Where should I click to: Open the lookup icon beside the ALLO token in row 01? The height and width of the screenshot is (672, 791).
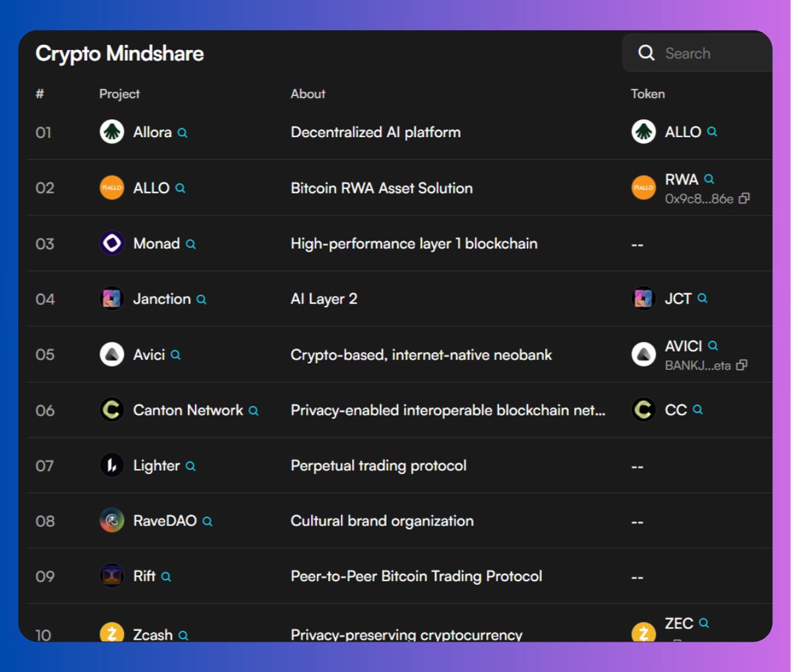point(712,132)
